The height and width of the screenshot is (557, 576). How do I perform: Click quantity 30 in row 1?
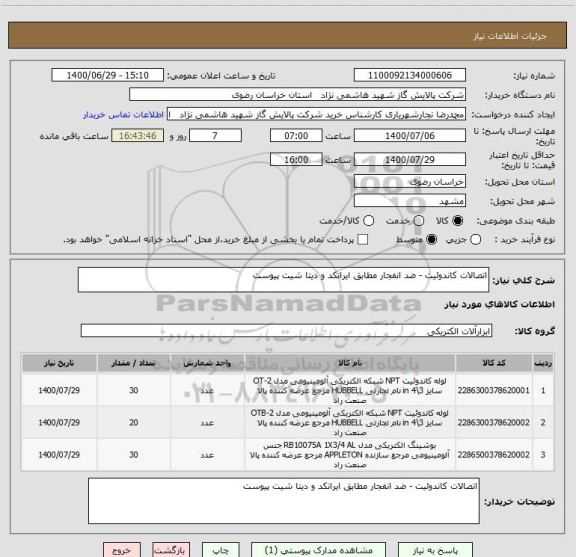click(134, 390)
